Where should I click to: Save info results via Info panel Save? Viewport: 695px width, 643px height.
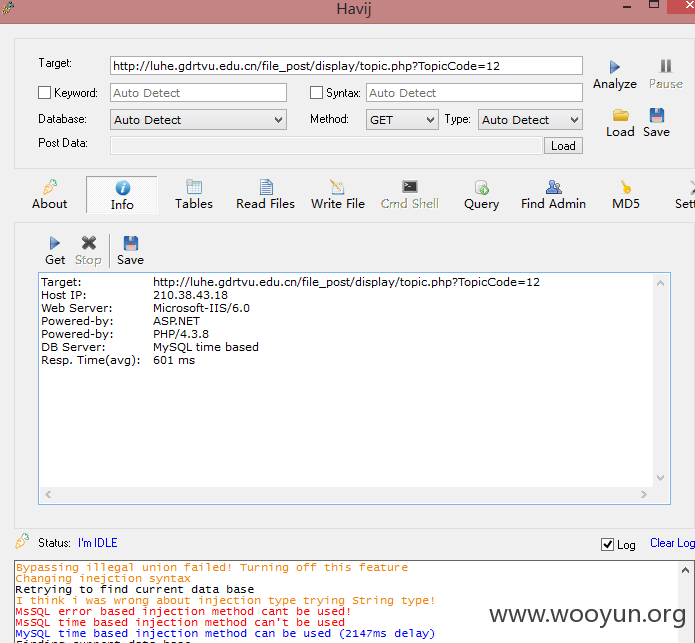coord(130,251)
